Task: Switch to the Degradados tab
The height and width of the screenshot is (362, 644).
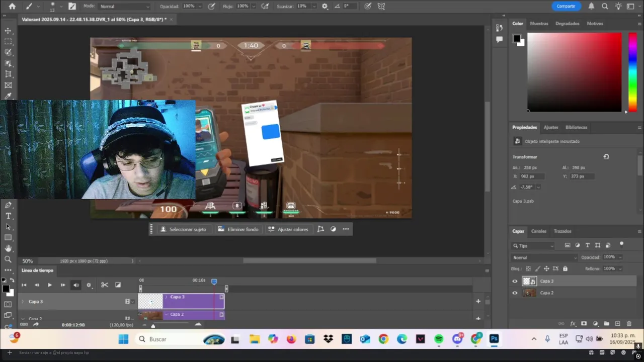Action: coord(567,24)
